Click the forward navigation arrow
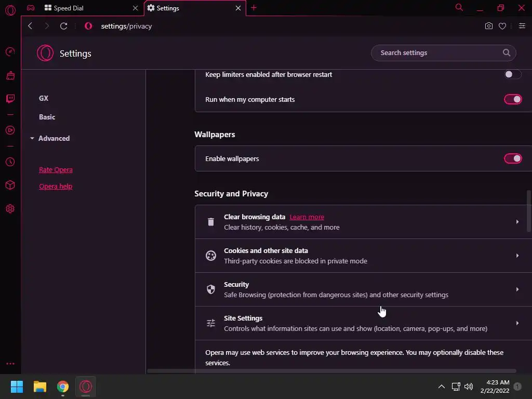This screenshot has width=532, height=399. tap(47, 26)
